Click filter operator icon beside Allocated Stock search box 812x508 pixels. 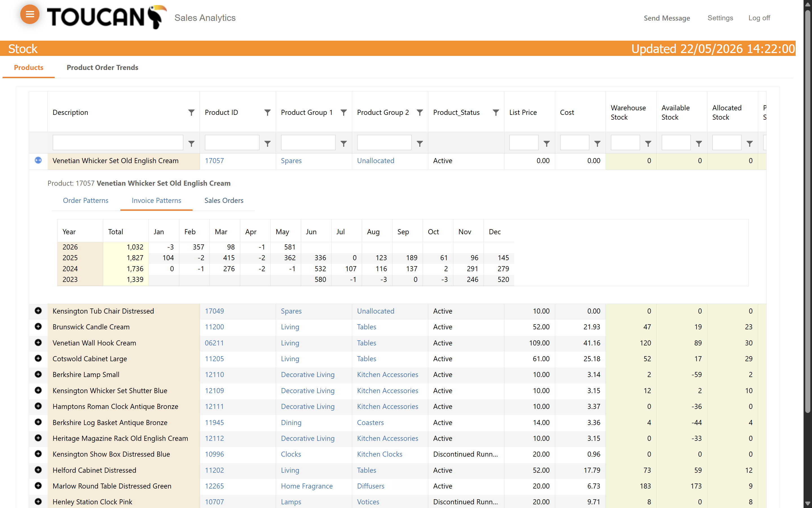pyautogui.click(x=750, y=143)
